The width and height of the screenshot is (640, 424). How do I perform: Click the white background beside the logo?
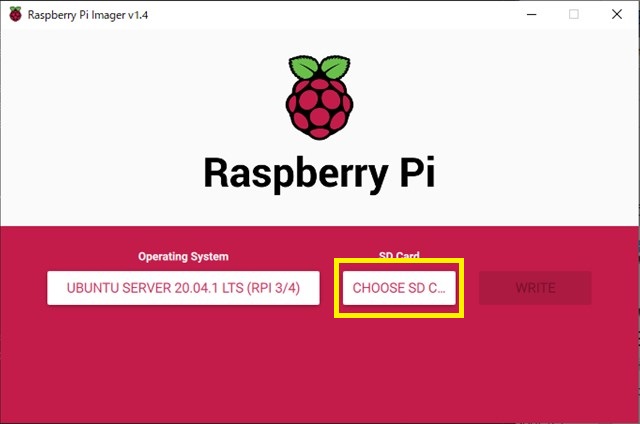(x=122, y=102)
